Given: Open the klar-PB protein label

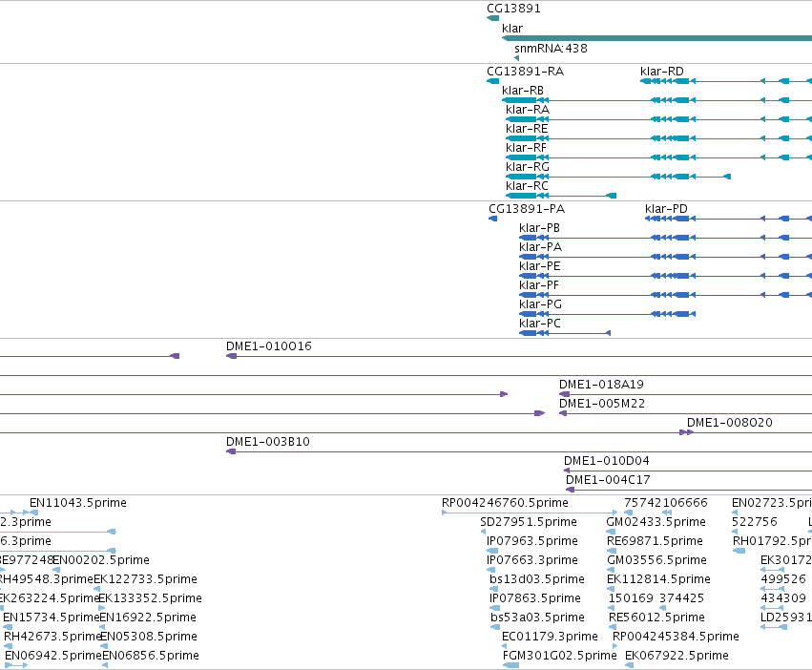Looking at the screenshot, I should tap(539, 228).
